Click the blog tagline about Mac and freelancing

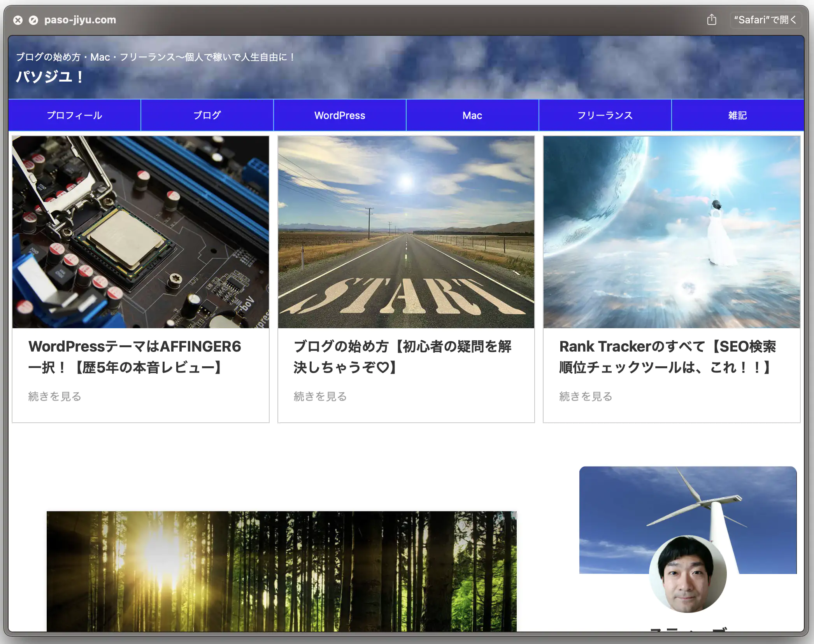coord(156,57)
